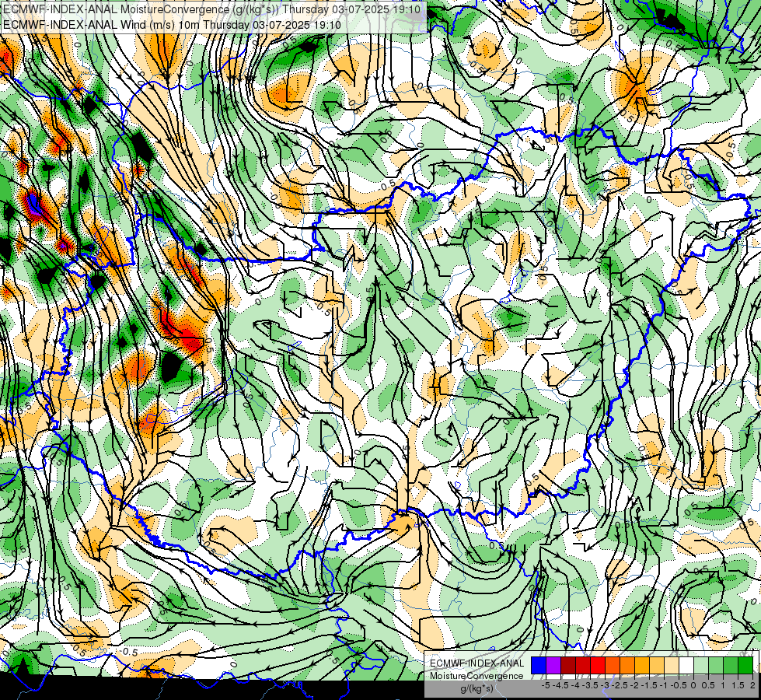The height and width of the screenshot is (700, 761).
Task: Click the Wind (m/s) 10m title line
Action: pos(172,25)
